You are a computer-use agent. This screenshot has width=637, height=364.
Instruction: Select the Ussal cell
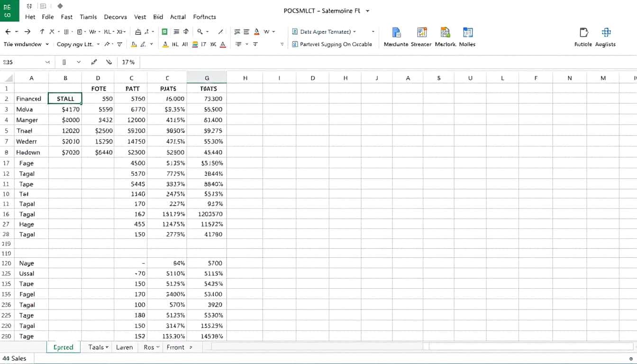click(x=31, y=273)
